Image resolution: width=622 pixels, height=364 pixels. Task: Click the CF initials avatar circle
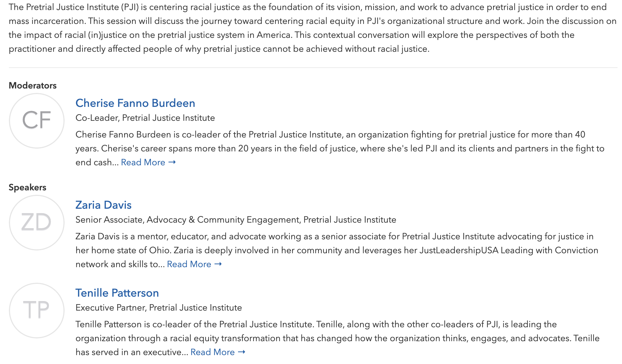click(x=37, y=121)
